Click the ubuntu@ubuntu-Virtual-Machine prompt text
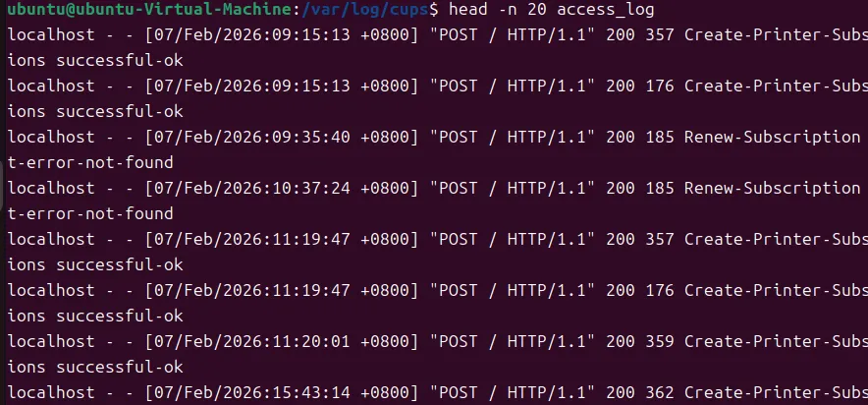This screenshot has height=405, width=868. pos(150,10)
